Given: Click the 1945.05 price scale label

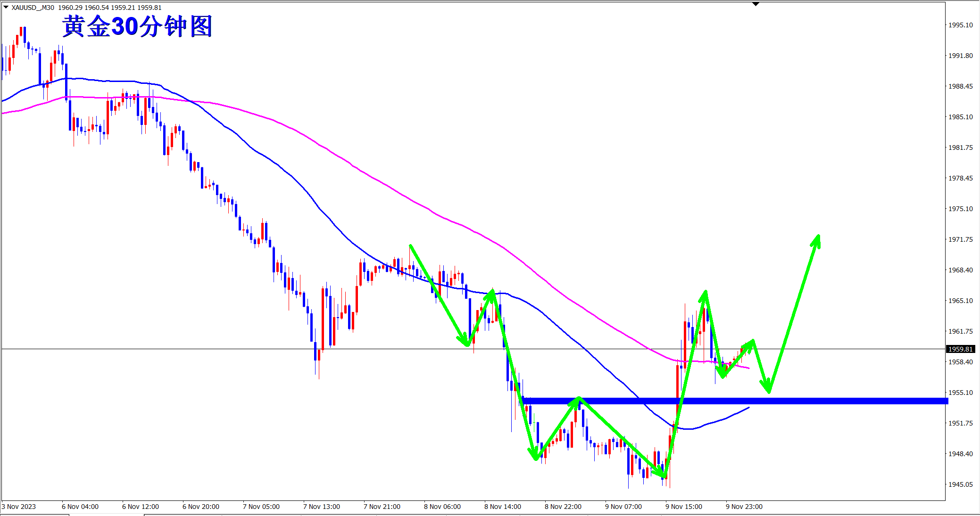Looking at the screenshot, I should pyautogui.click(x=960, y=484).
